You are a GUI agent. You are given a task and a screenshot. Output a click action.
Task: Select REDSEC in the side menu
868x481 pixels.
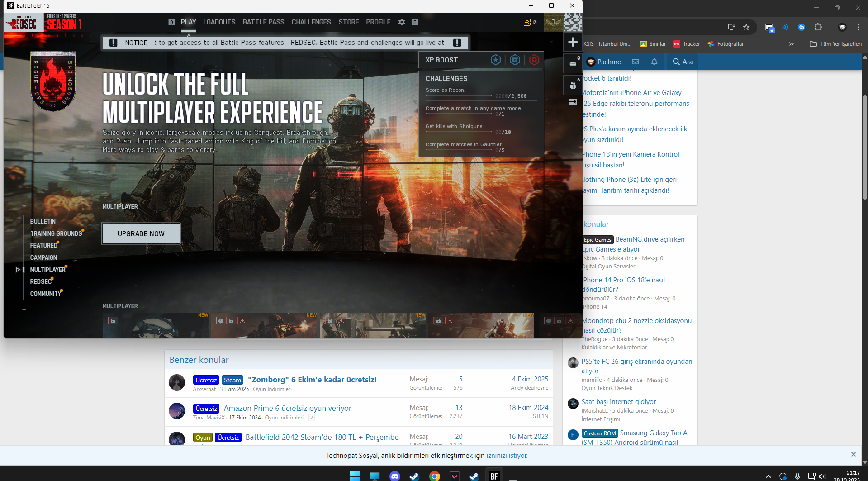pos(41,281)
